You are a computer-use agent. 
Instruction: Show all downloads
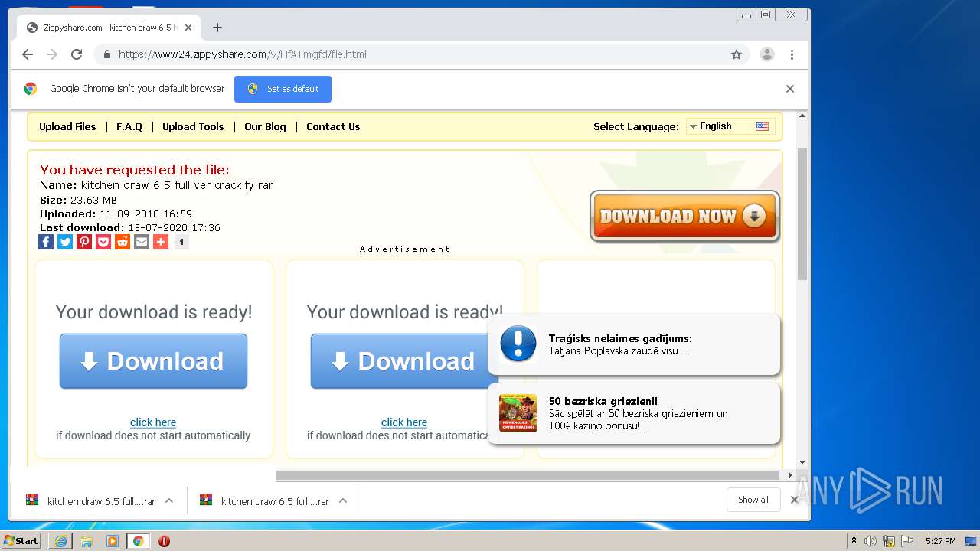(x=753, y=500)
